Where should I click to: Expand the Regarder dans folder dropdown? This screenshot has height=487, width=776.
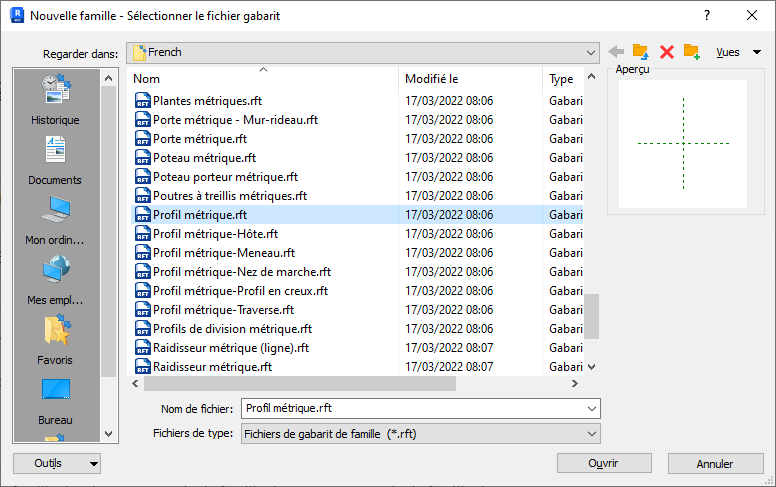tap(591, 52)
